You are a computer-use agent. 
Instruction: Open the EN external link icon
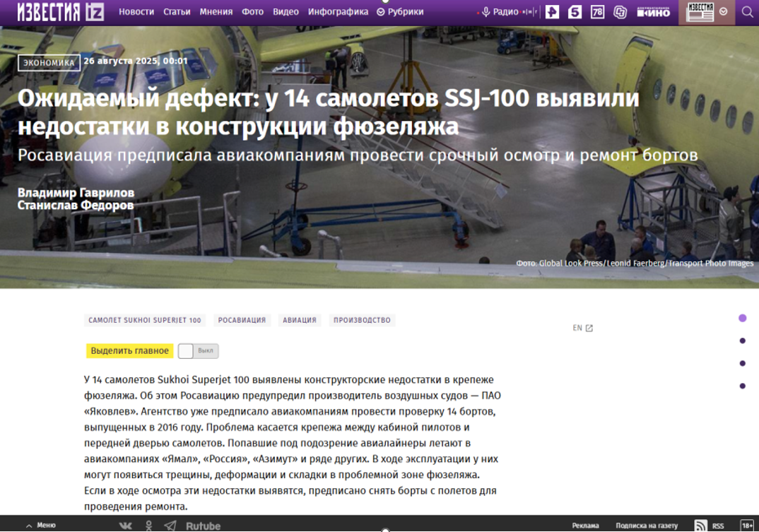589,329
